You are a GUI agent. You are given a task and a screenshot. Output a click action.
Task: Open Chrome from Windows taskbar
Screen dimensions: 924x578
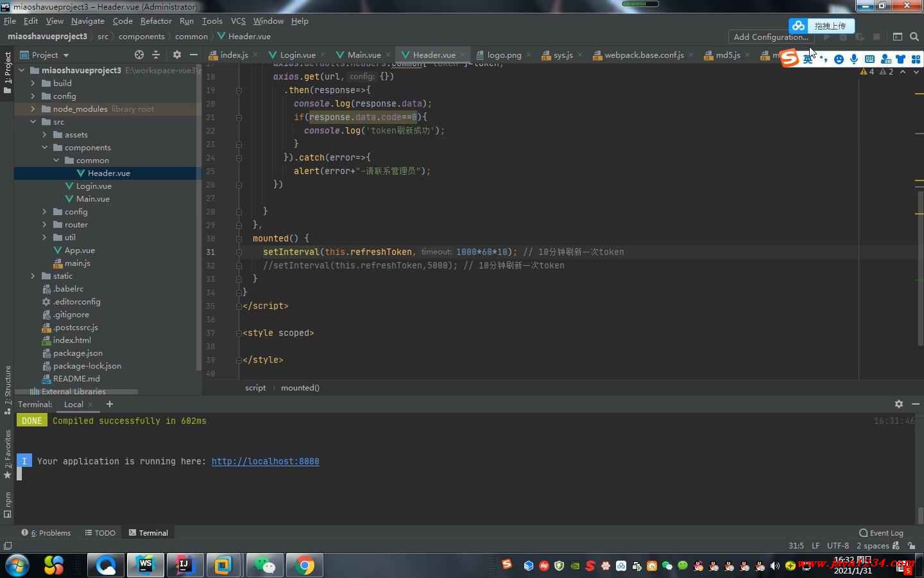click(305, 565)
